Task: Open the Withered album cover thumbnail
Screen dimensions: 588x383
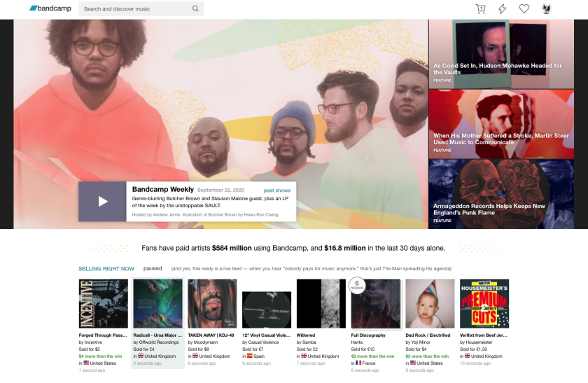Action: (x=321, y=303)
